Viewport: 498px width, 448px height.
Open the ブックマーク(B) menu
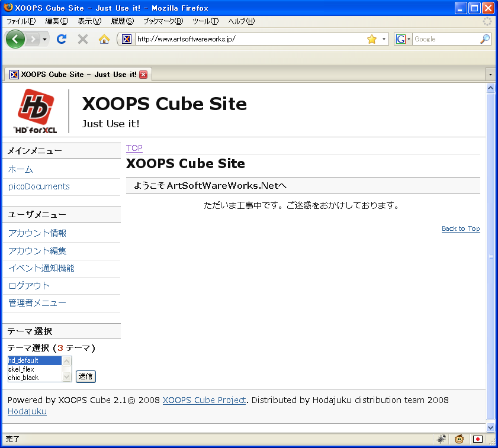[x=163, y=21]
